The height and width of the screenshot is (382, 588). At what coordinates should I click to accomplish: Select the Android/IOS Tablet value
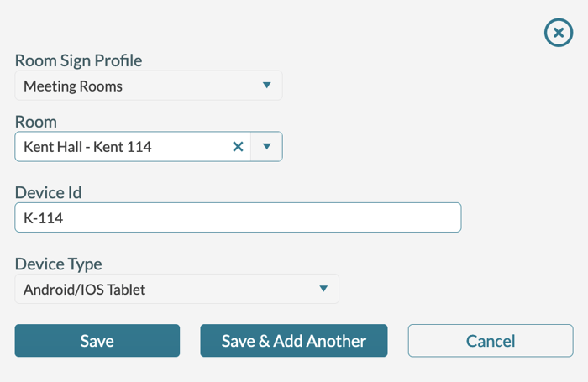tap(84, 290)
